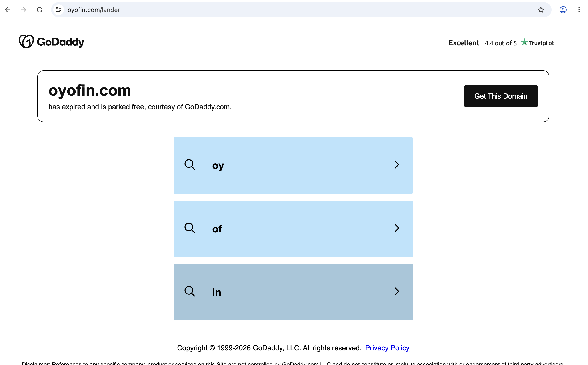The width and height of the screenshot is (588, 365).
Task: Open the 'in' related search link
Action: (x=293, y=292)
